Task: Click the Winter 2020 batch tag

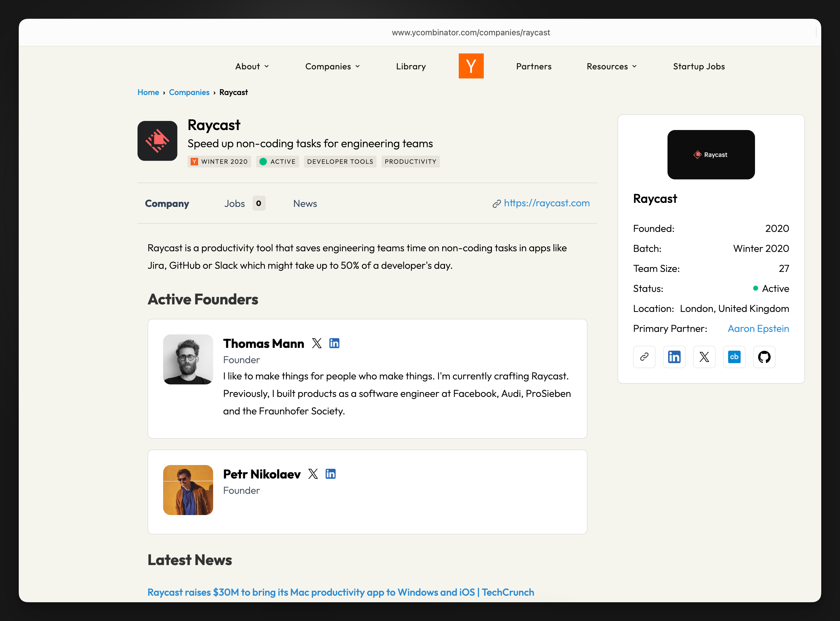Action: [219, 162]
